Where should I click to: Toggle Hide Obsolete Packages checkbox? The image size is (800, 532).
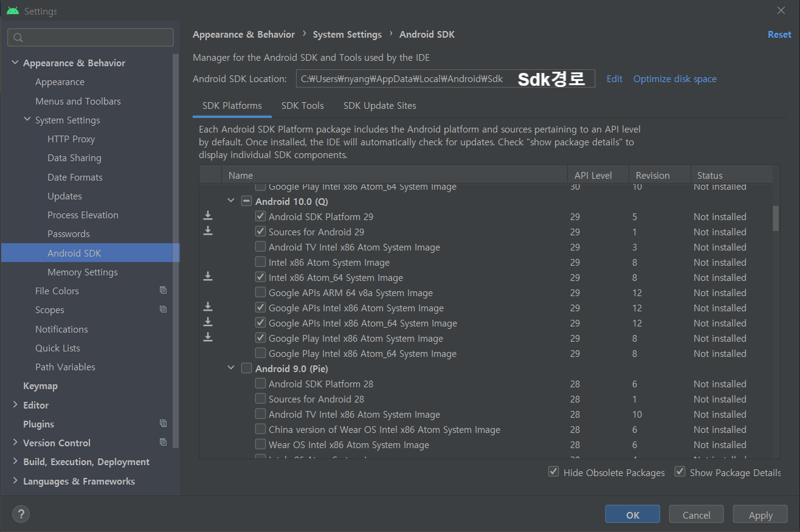[x=554, y=472]
